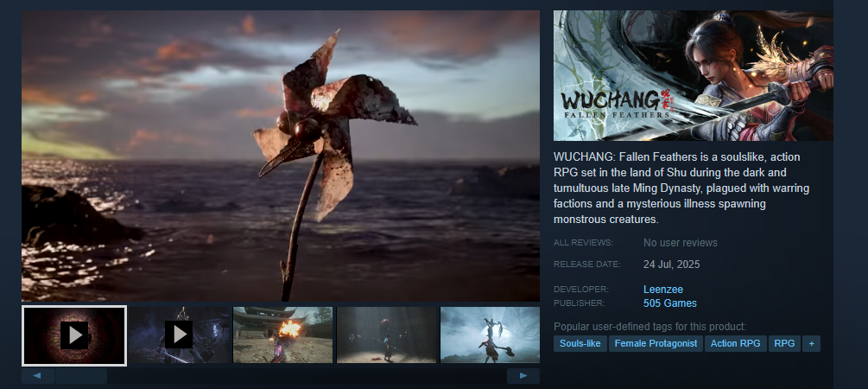Click the 'ALL REVIEWS:' label
The width and height of the screenshot is (868, 389).
[x=584, y=243]
